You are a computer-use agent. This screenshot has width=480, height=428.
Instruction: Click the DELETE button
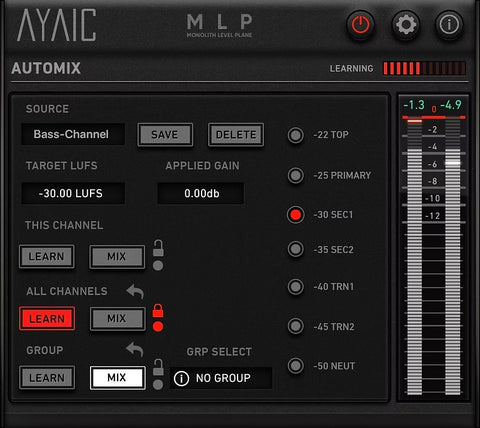click(236, 135)
